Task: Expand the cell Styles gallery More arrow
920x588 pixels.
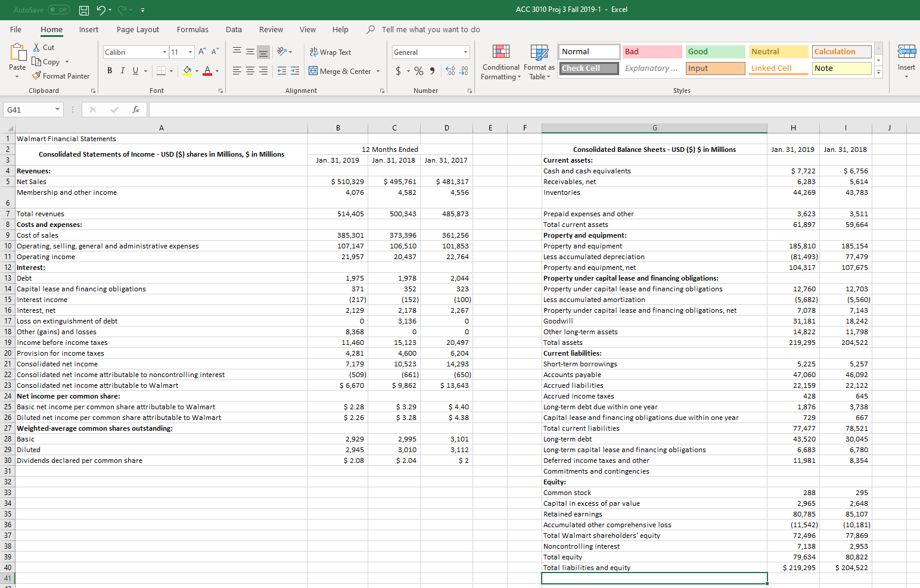Action: click(878, 72)
